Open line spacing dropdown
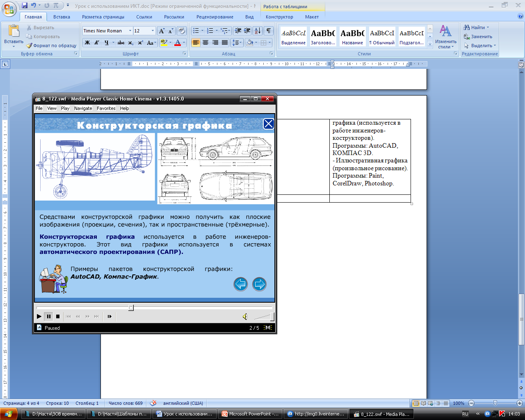Image resolution: width=525 pixels, height=420 pixels. click(x=237, y=43)
